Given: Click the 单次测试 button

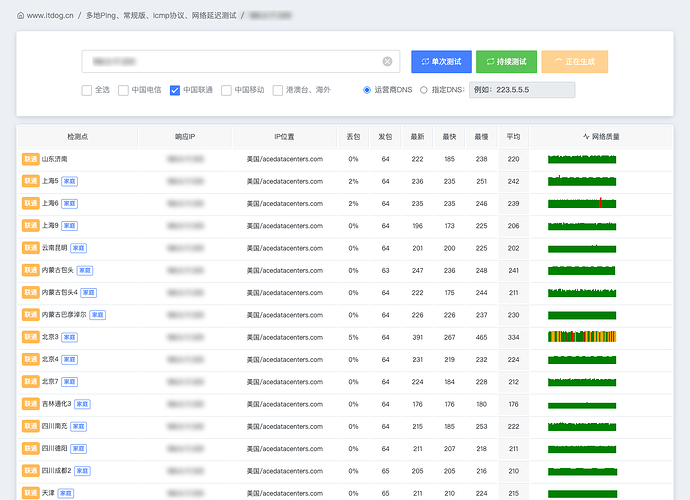Looking at the screenshot, I should [x=441, y=62].
